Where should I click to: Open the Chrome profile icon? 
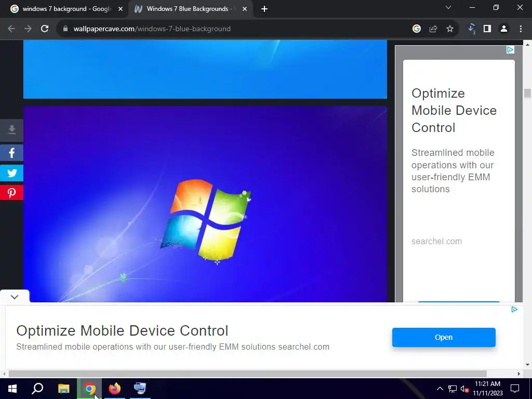[x=504, y=29]
